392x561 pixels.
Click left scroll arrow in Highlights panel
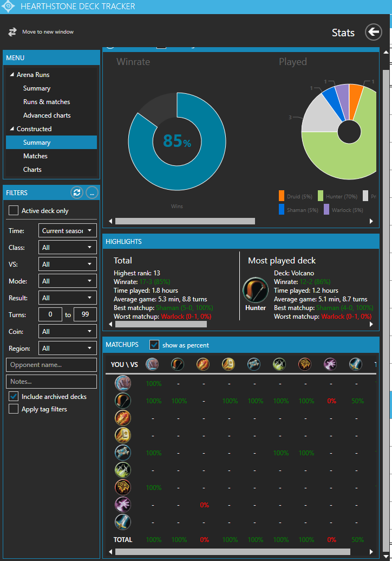pyautogui.click(x=110, y=324)
